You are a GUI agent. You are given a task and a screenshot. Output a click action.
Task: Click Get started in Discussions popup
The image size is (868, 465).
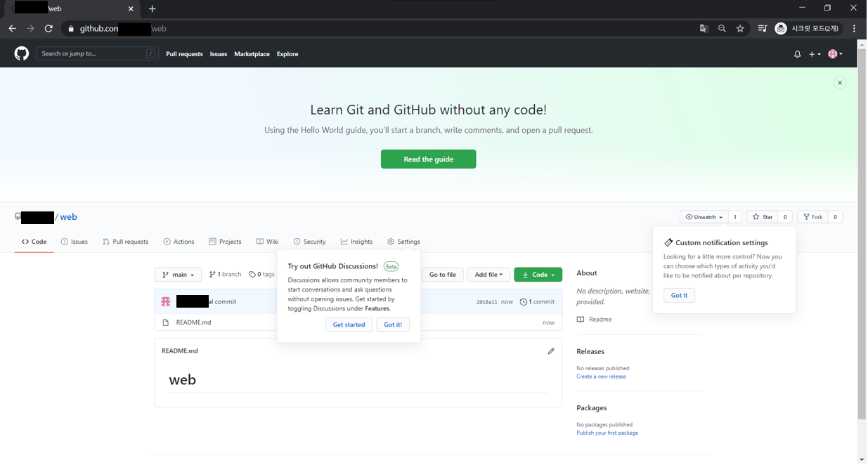(x=349, y=325)
